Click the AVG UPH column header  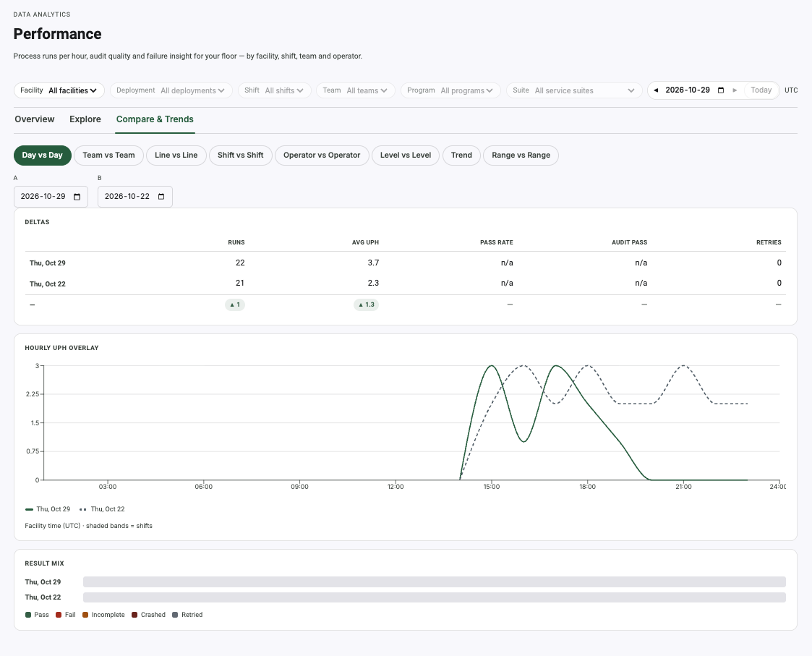point(365,242)
